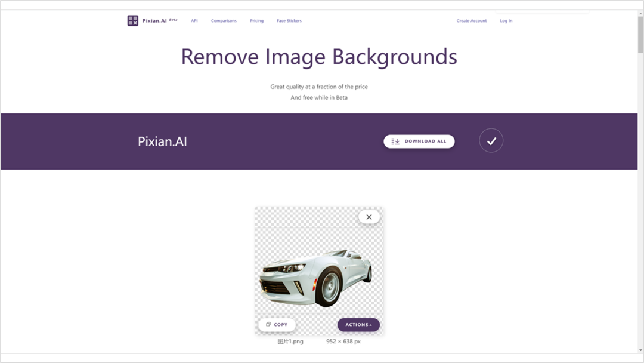The width and height of the screenshot is (644, 363).
Task: Click the Pixian.AI banner title
Action: click(x=162, y=141)
